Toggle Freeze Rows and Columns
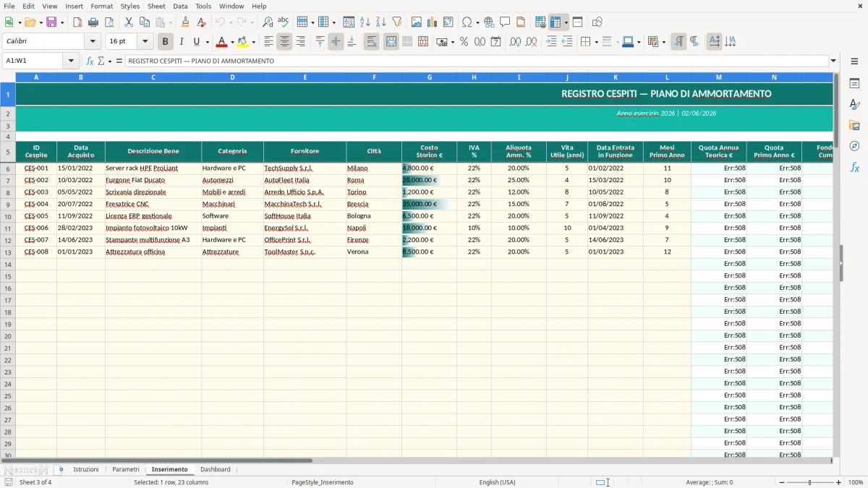The width and height of the screenshot is (868, 488). (556, 22)
